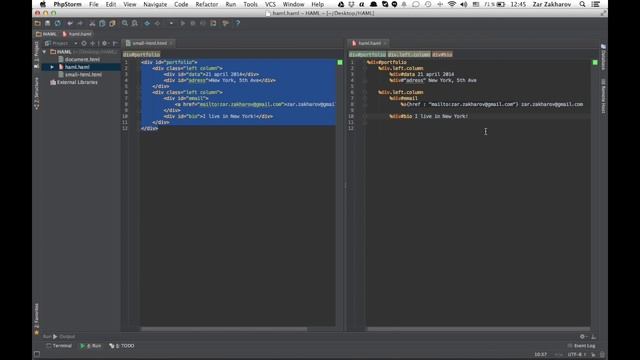Open the VCS menu

pos(270,4)
